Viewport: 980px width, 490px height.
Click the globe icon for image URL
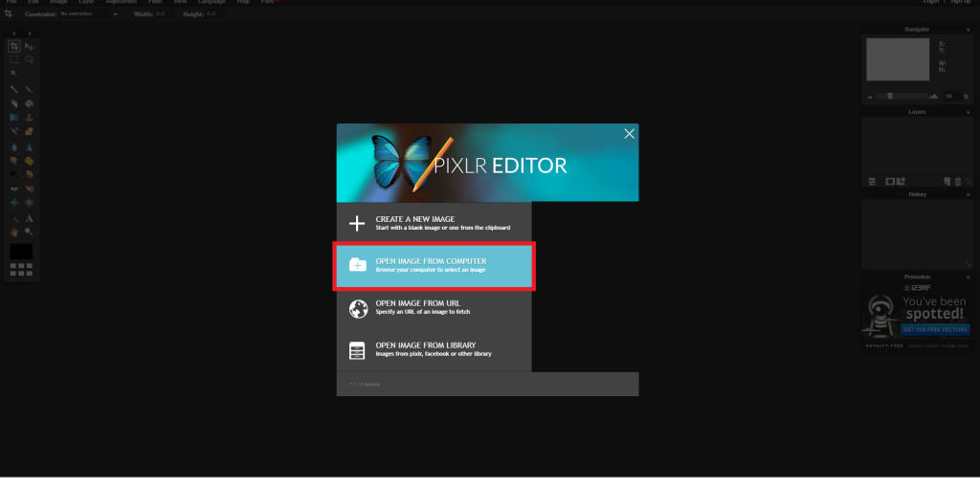(x=357, y=308)
